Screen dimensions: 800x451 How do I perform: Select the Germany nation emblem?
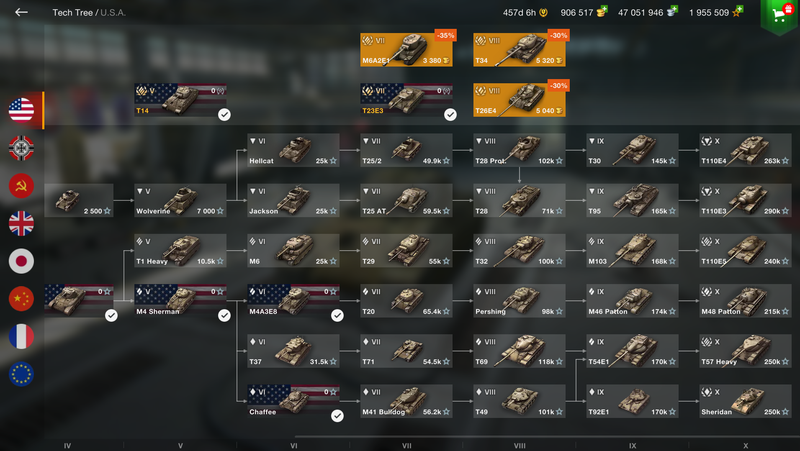pyautogui.click(x=21, y=148)
